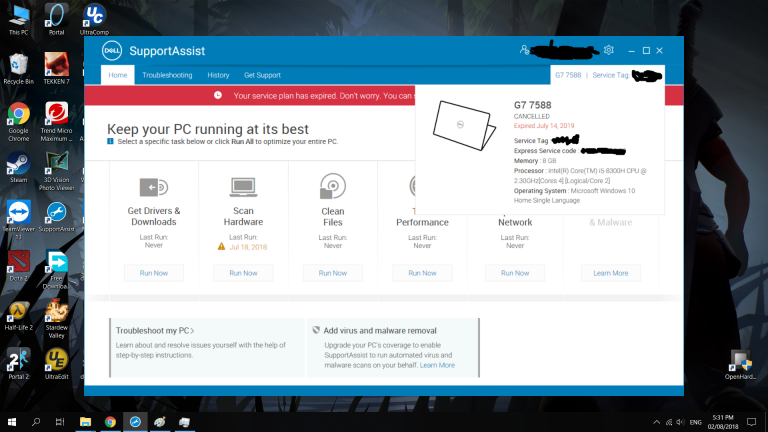Screen dimensions: 768x432
Task: Click the Scan Hardware laptop icon
Action: [x=243, y=187]
